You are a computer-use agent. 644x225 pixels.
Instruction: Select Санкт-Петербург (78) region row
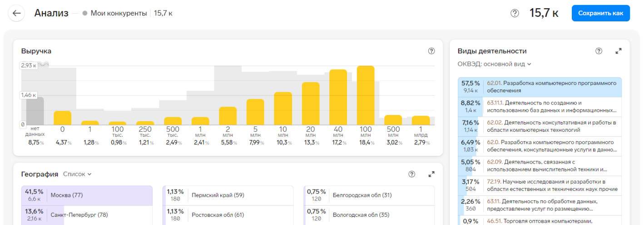point(87,215)
